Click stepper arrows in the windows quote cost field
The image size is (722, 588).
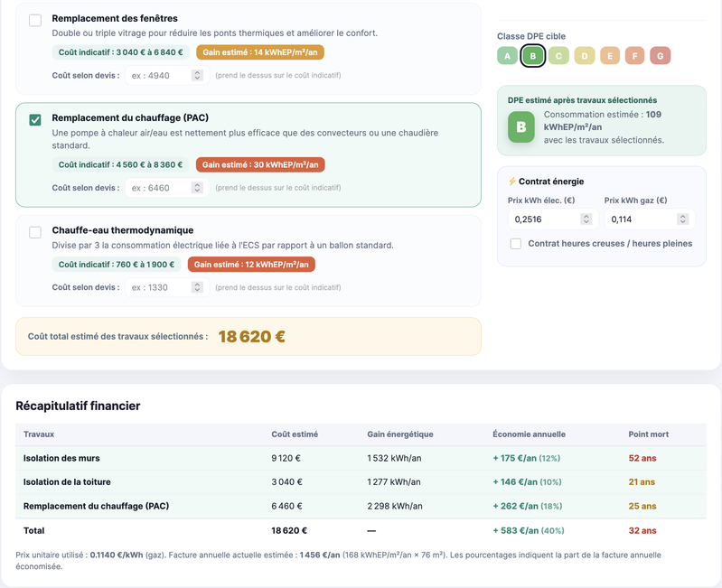pyautogui.click(x=197, y=76)
